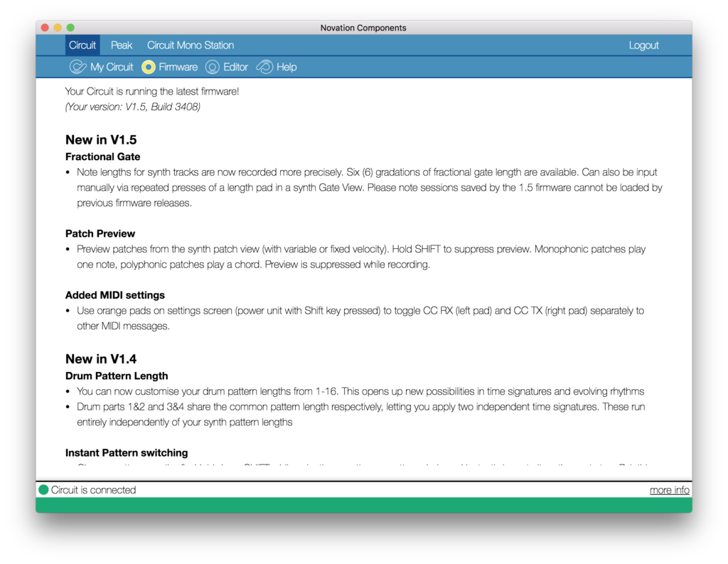
Task: Click the version text 'V1.5, Build 3408'
Action: point(161,107)
